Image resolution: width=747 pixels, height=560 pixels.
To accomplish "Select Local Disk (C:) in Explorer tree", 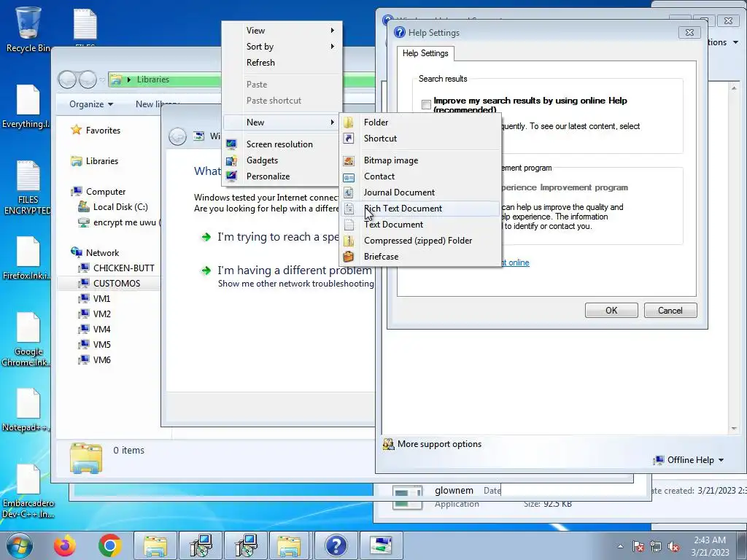I will click(120, 207).
